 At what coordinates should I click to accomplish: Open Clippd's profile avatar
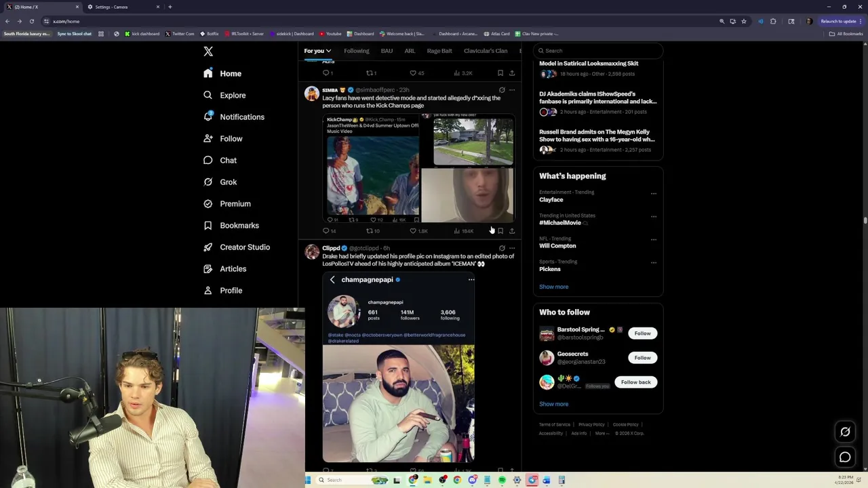coord(312,251)
